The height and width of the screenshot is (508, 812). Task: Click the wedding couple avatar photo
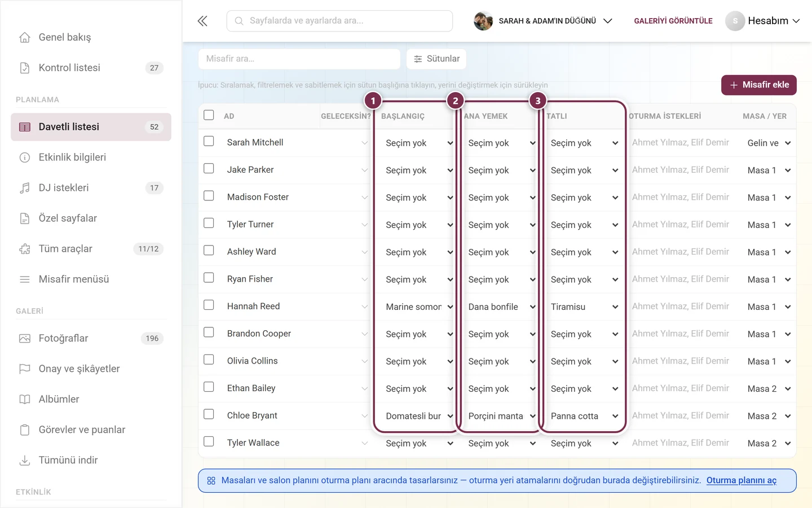point(483,21)
